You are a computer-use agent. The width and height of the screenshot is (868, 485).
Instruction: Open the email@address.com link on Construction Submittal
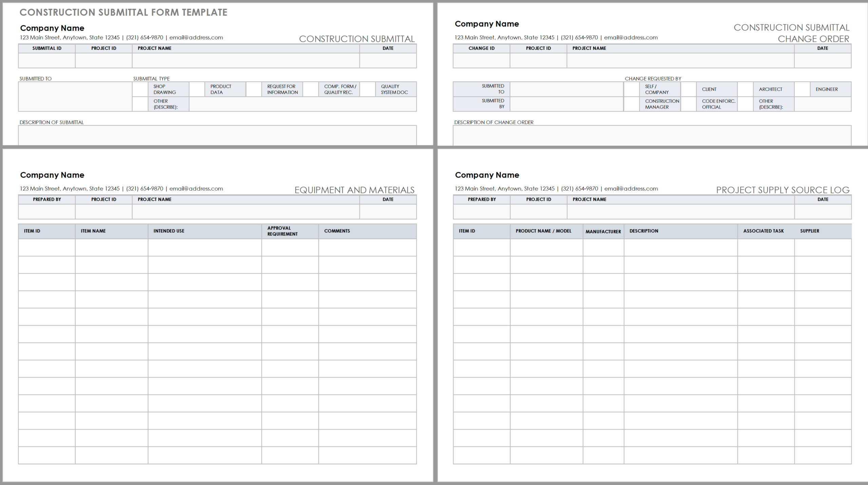point(196,37)
